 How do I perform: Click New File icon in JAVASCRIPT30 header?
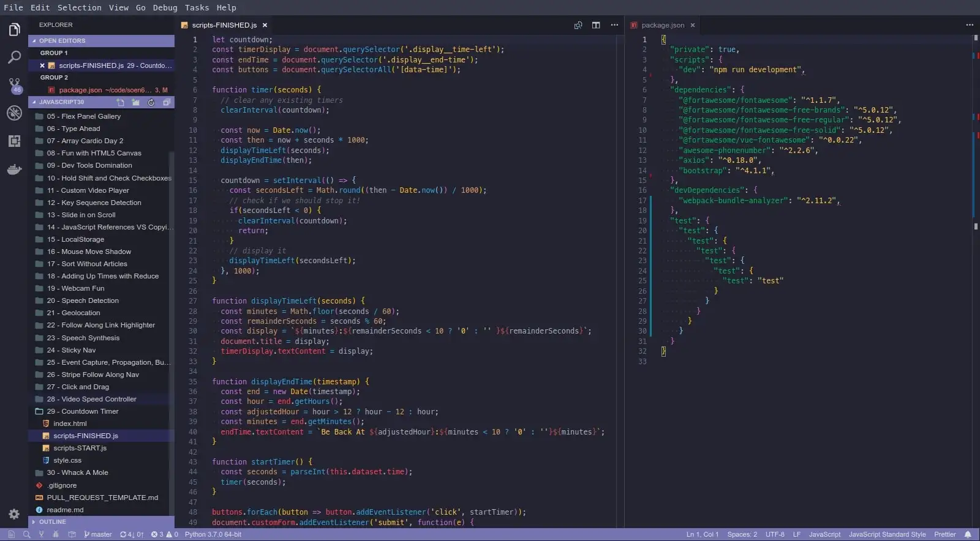(120, 102)
